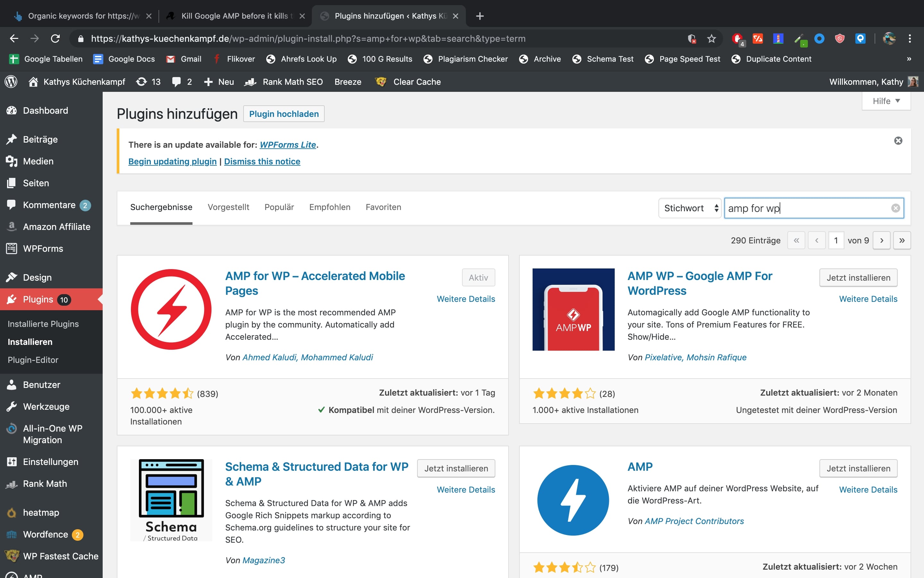Jump to last results page
Image resolution: width=924 pixels, height=578 pixels.
902,241
